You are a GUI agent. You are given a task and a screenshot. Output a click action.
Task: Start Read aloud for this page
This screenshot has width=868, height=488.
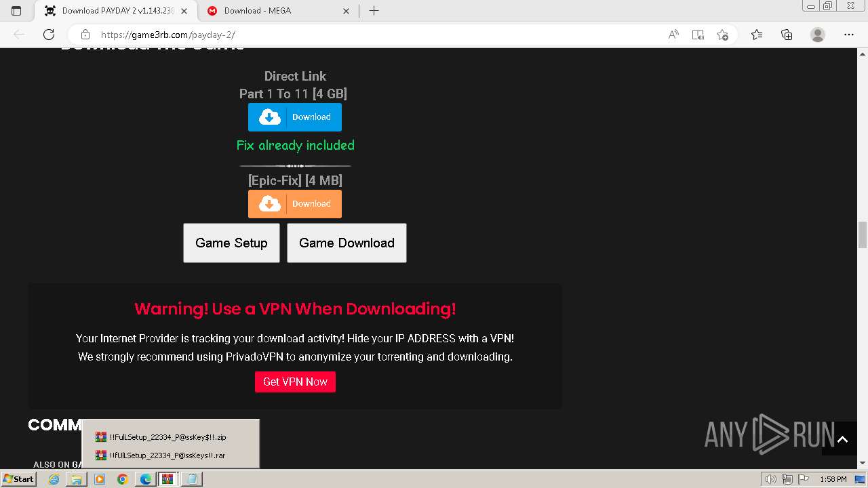tap(673, 35)
